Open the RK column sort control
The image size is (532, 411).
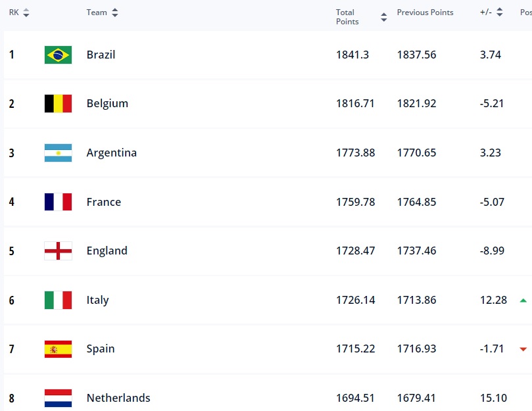click(26, 12)
